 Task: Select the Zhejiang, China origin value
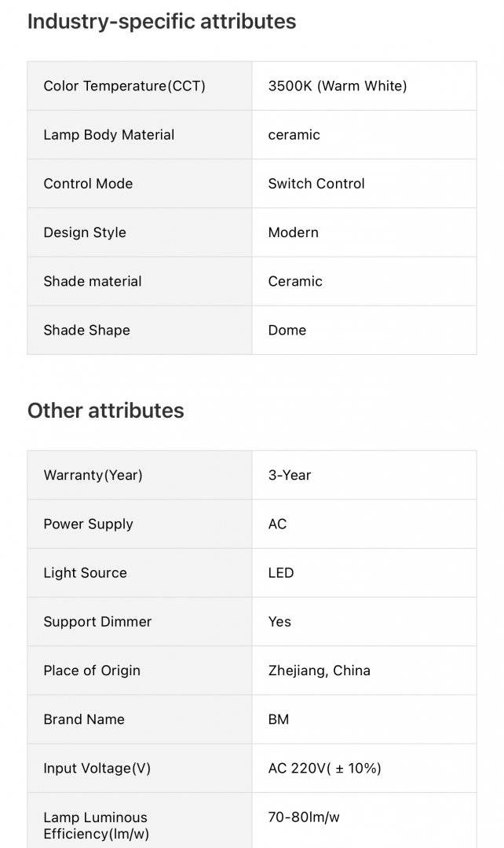click(319, 671)
